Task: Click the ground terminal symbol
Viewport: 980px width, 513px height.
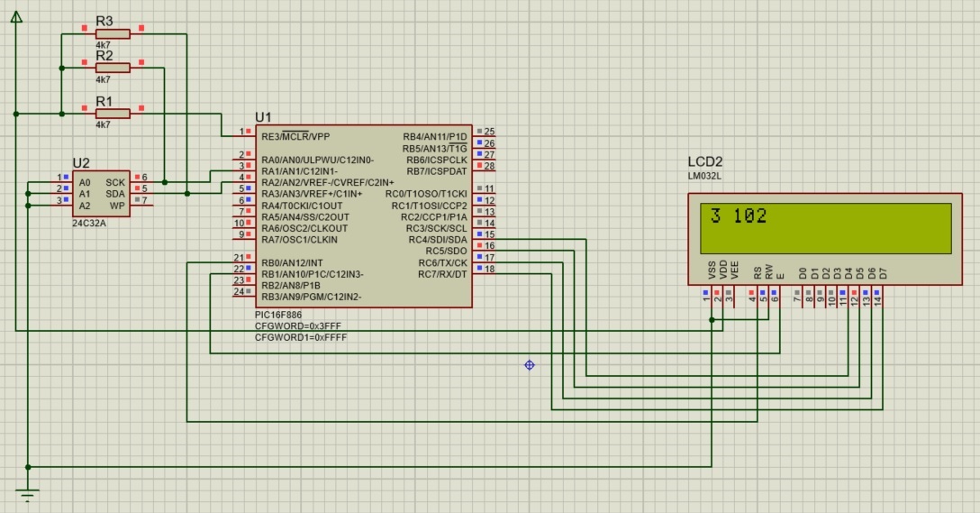Action: pyautogui.click(x=28, y=495)
